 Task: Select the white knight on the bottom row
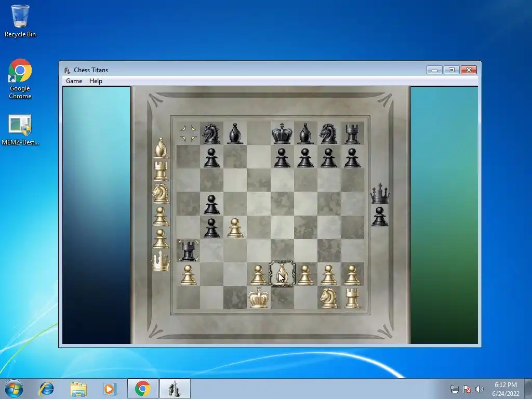pos(329,298)
